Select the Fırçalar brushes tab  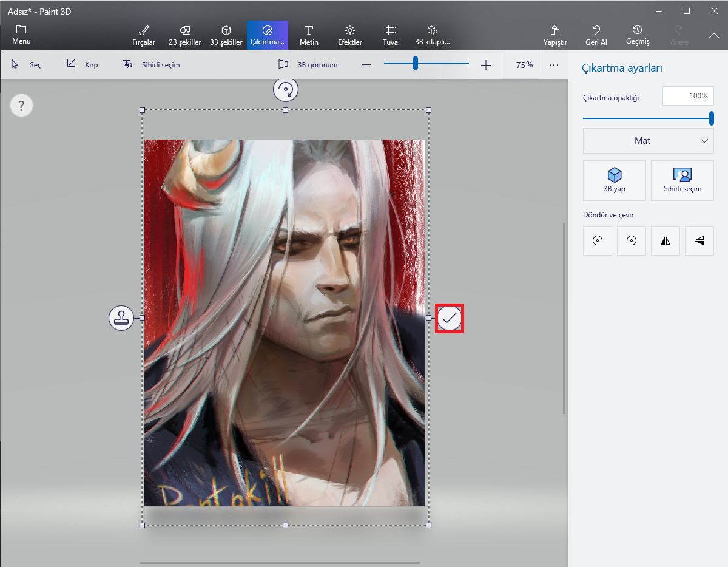144,35
